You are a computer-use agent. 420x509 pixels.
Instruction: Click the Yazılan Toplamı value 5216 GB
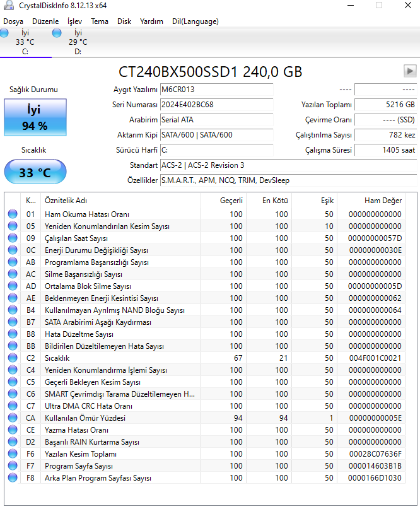coord(385,105)
